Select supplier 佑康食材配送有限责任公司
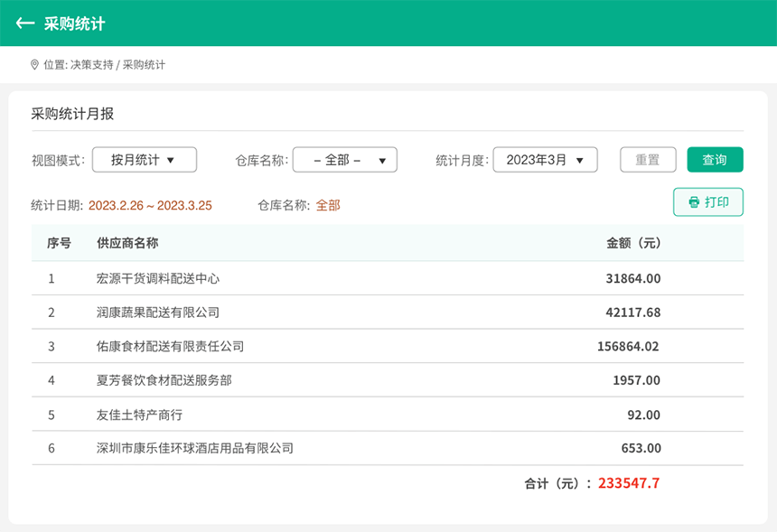Image resolution: width=777 pixels, height=532 pixels. tap(170, 346)
